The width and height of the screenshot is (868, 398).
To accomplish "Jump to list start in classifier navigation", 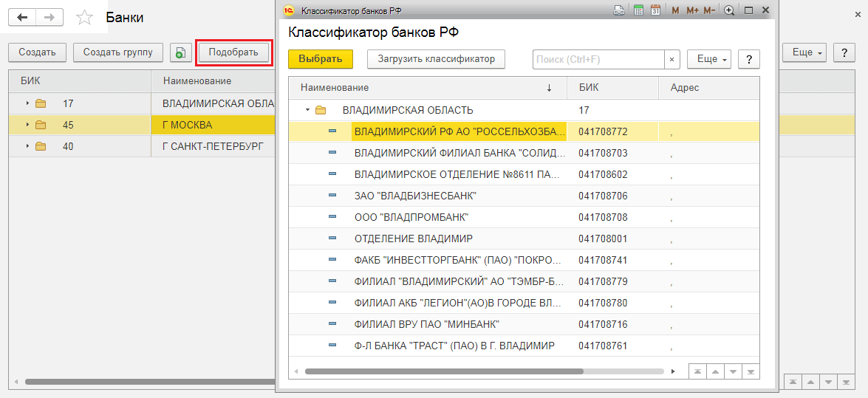I will 697,371.
